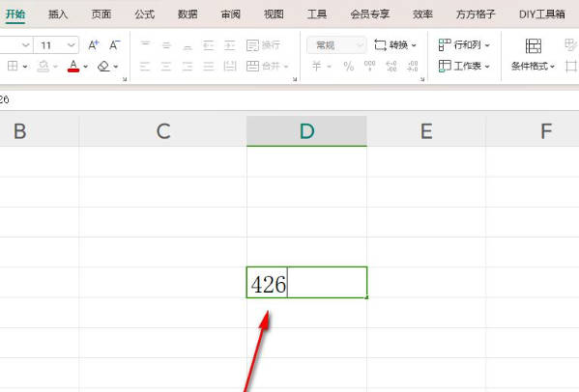
Task: Open the DIY工具箱 tab
Action: point(541,14)
